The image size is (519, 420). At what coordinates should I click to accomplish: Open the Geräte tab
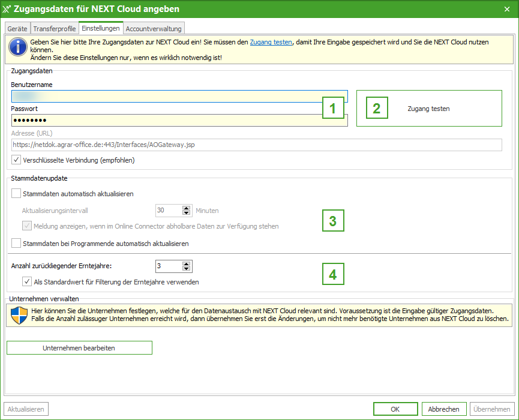pyautogui.click(x=17, y=29)
